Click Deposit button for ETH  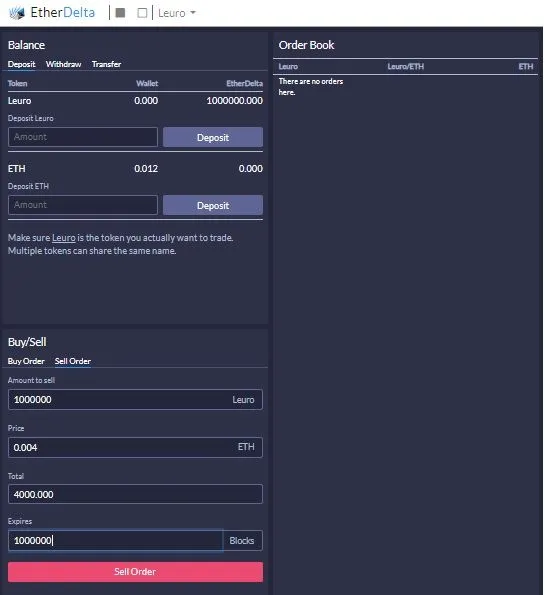pos(213,205)
